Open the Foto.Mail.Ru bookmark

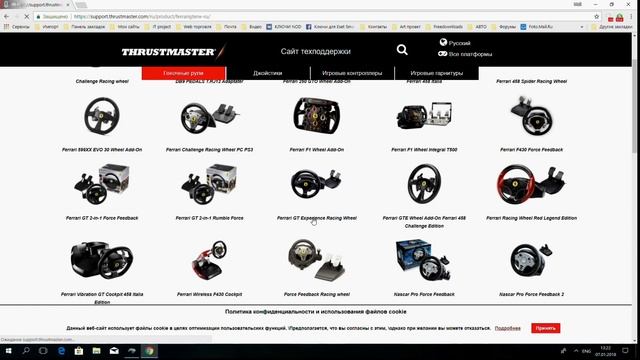(537, 27)
